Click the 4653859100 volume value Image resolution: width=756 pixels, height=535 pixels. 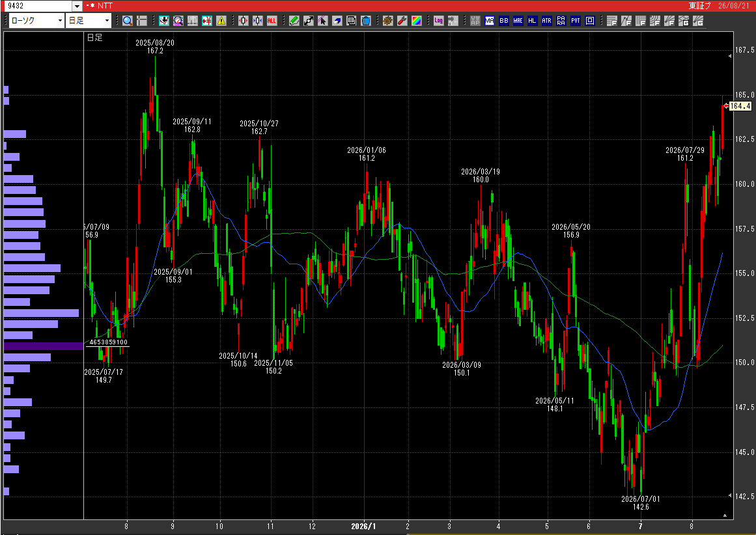point(109,342)
